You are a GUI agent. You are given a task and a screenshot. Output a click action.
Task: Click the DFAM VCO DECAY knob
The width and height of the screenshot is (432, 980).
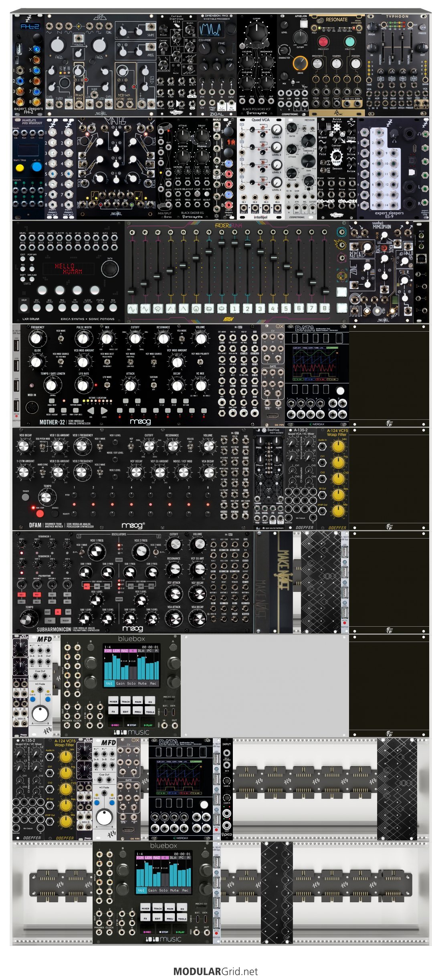tap(24, 446)
